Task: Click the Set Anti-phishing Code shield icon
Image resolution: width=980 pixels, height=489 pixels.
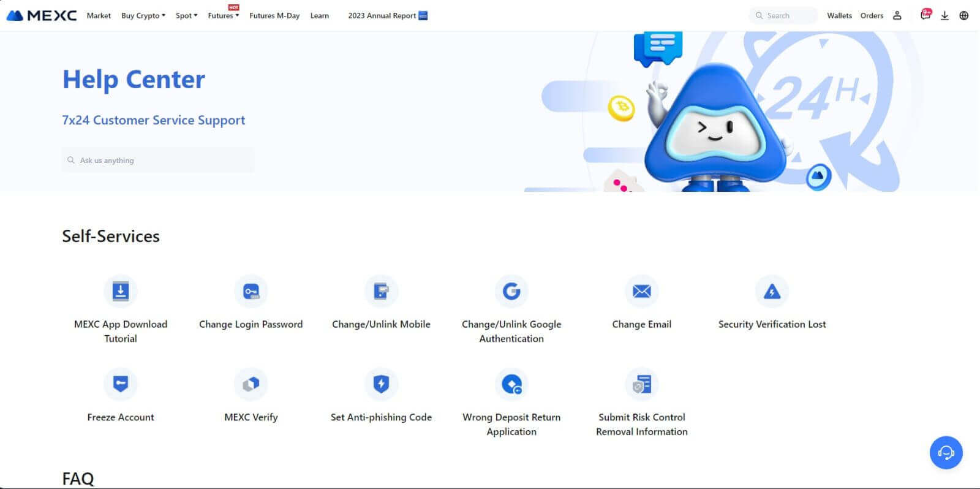Action: (381, 384)
